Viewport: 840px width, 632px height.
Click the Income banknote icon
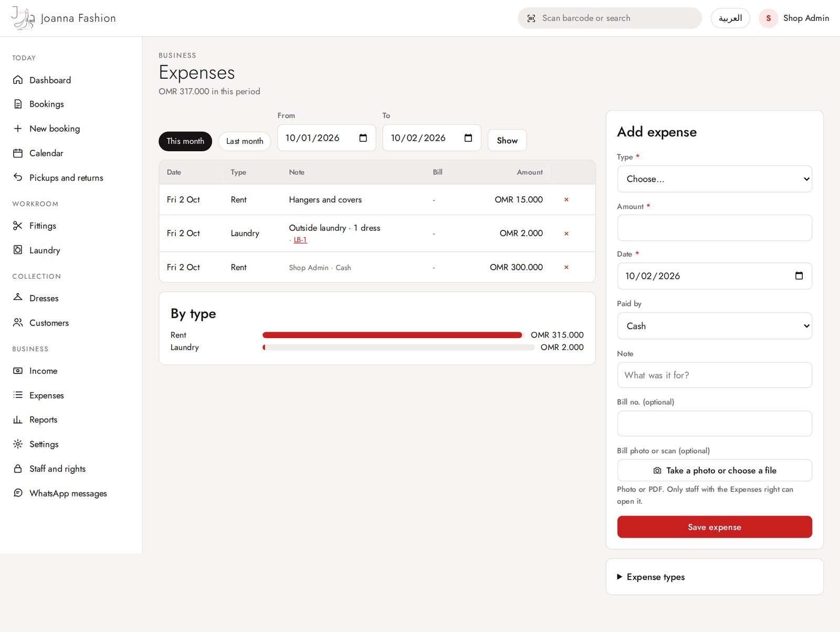[18, 371]
